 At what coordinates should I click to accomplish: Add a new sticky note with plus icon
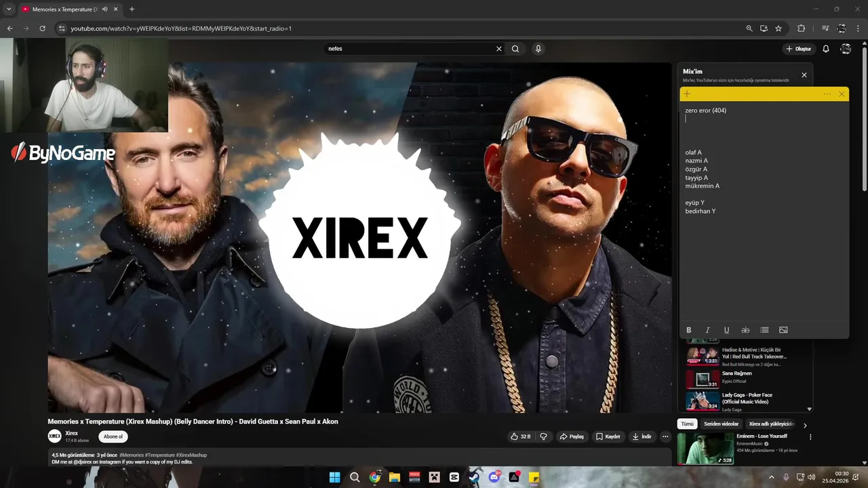687,94
